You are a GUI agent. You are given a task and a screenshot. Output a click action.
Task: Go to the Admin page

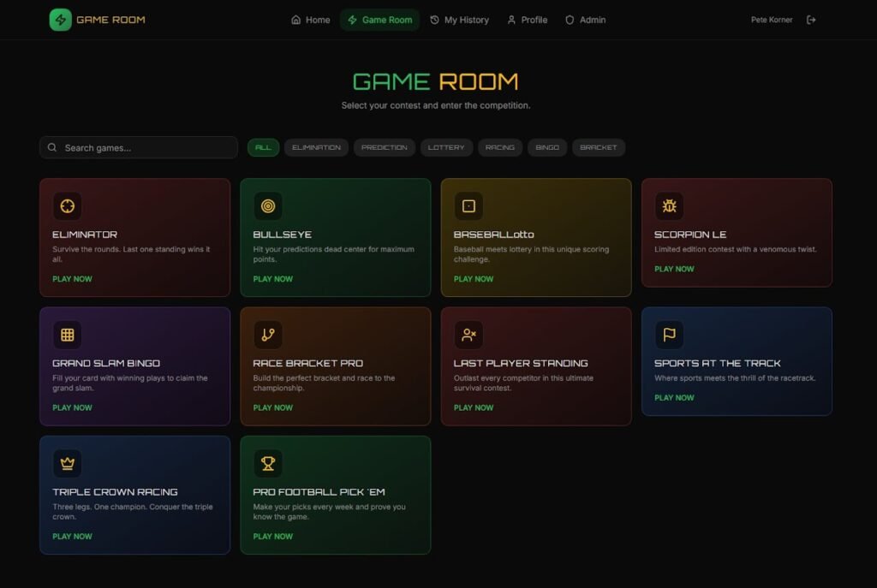tap(585, 20)
